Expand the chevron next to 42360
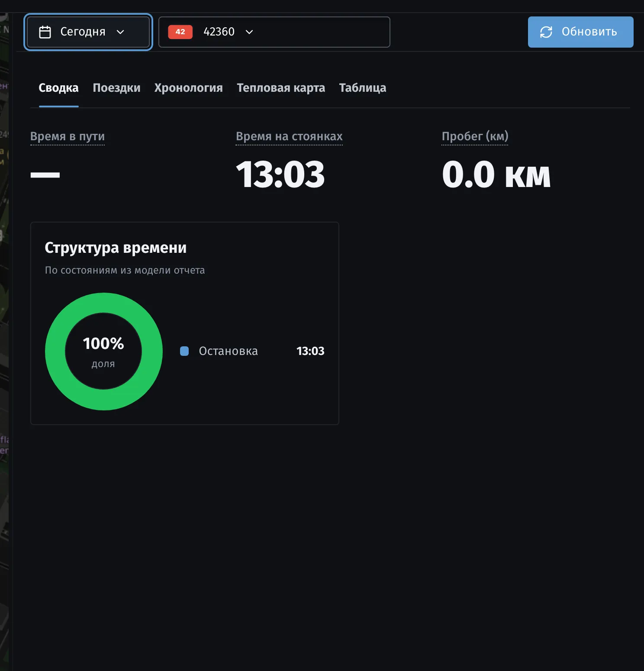Screen dimensions: 644x671 (x=249, y=32)
